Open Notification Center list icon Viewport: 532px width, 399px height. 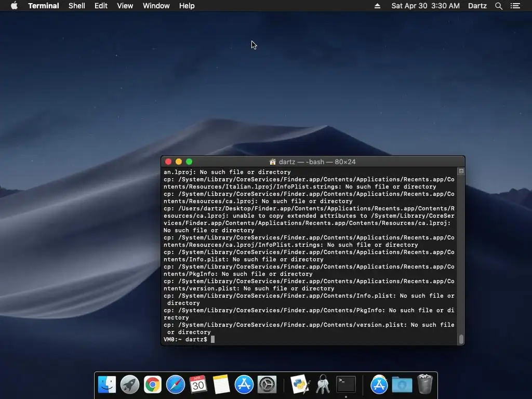515,6
